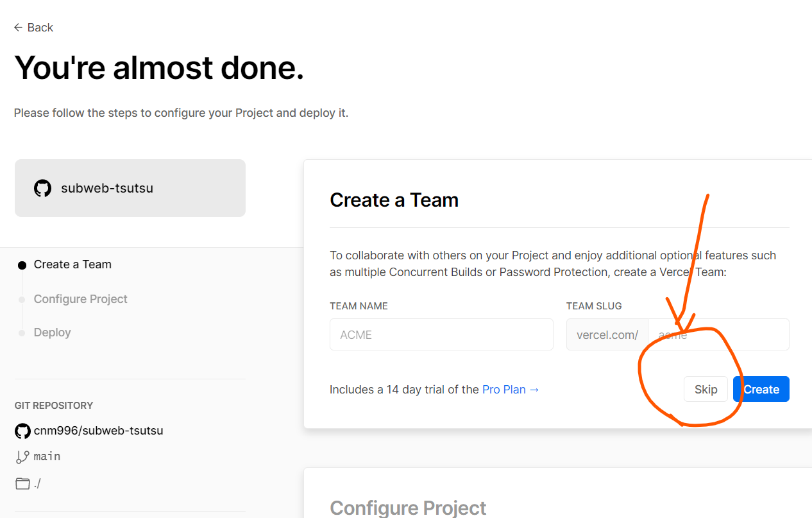Focus the Team Slug input field
Viewport: 812px width, 518px height.
coord(718,334)
